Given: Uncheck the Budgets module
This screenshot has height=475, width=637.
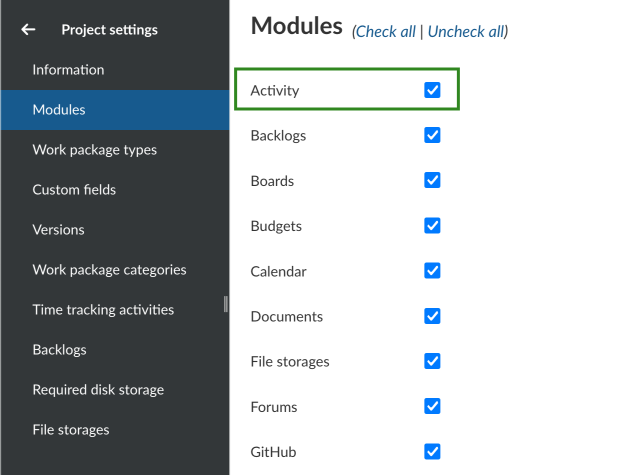Looking at the screenshot, I should pos(432,226).
